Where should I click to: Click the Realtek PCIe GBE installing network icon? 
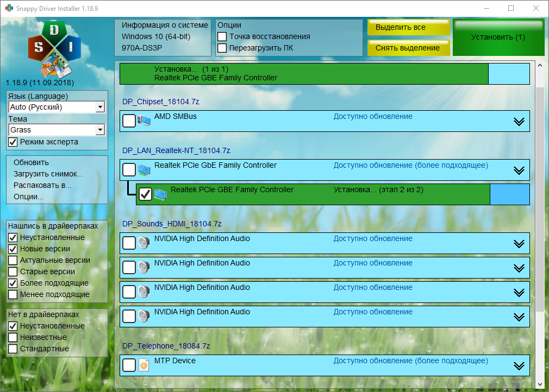(160, 194)
